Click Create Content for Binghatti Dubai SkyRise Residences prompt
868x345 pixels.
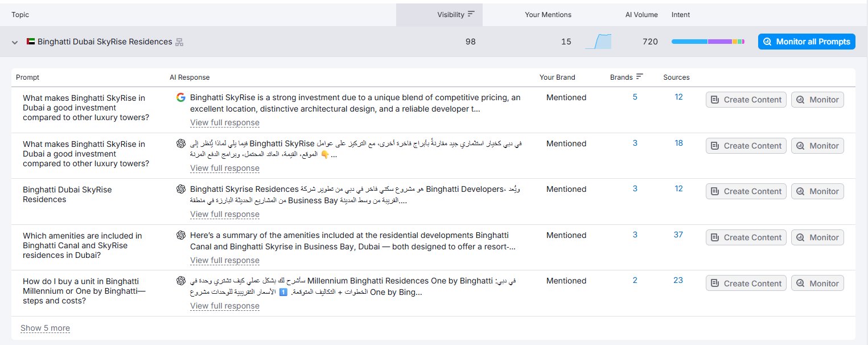[x=746, y=191]
